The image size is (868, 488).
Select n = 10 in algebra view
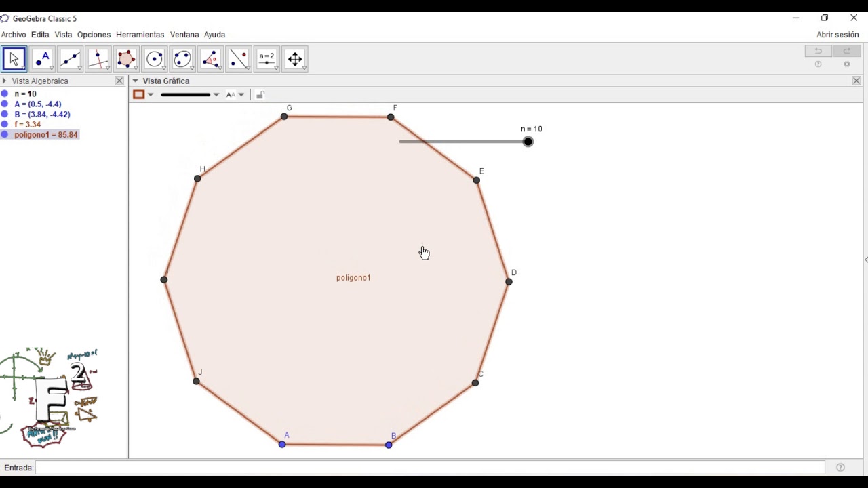click(25, 94)
